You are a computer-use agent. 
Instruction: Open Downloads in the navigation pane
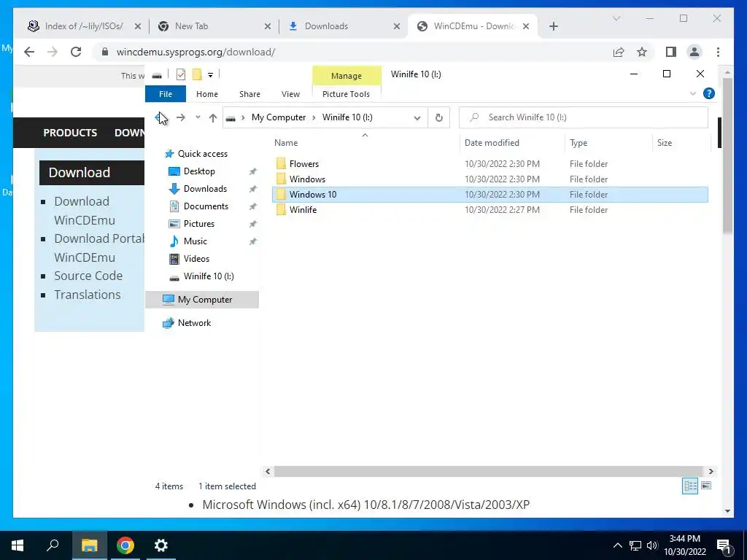click(205, 189)
